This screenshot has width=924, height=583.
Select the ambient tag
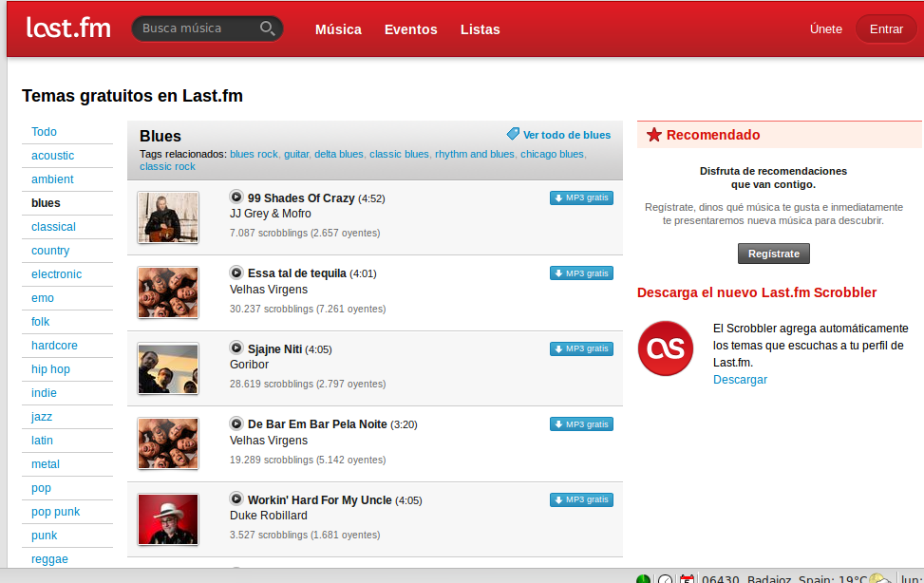click(52, 179)
